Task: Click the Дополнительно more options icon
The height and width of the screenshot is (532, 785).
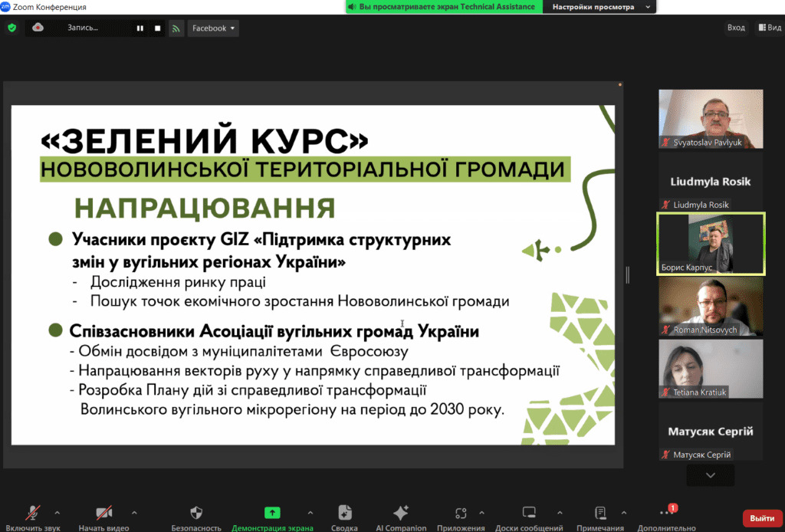Action: tap(666, 513)
